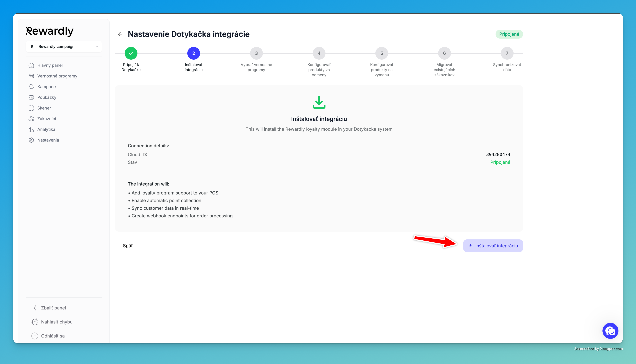Image resolution: width=636 pixels, height=364 pixels.
Task: Select step 6 Migrovať existujúcich zákazníkov
Action: [x=444, y=53]
